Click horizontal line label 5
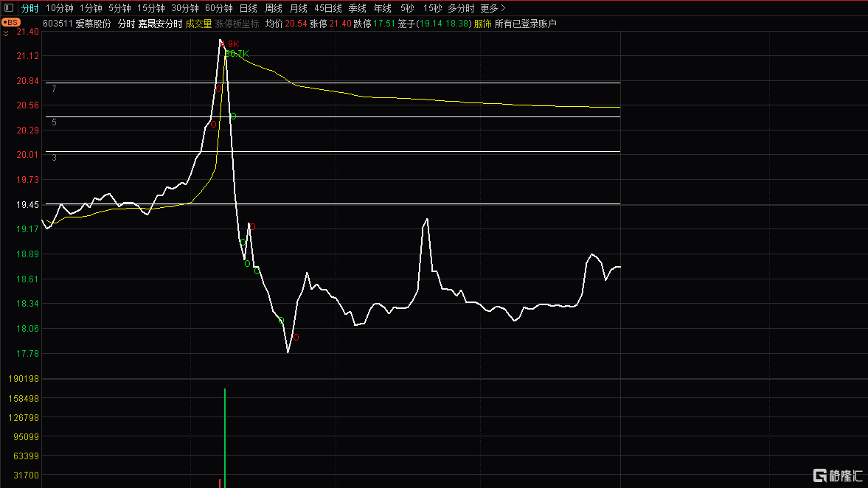Viewport: 868px width, 488px height. pos(54,122)
